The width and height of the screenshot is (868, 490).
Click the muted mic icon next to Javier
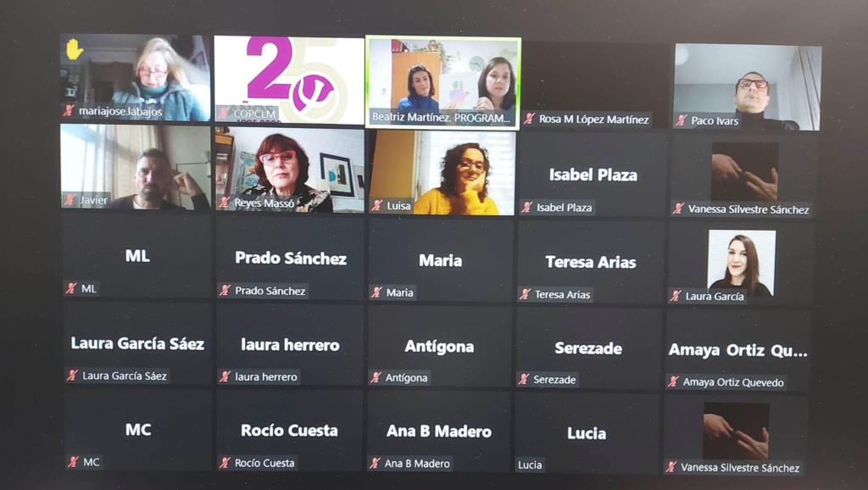pyautogui.click(x=70, y=200)
